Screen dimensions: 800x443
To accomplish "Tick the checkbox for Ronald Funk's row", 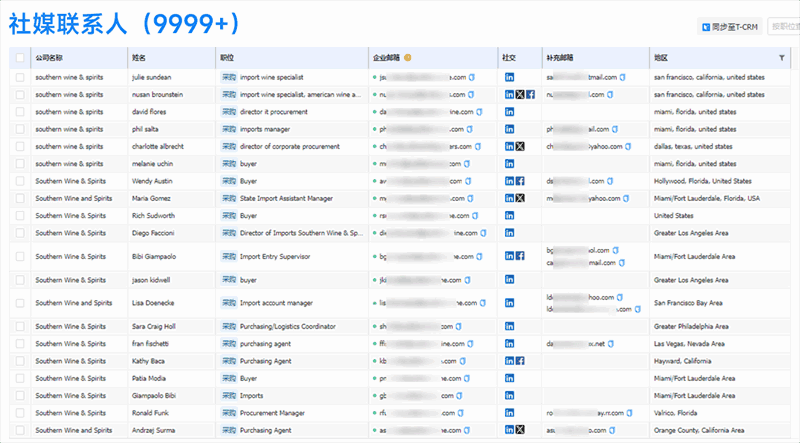I will coord(20,412).
